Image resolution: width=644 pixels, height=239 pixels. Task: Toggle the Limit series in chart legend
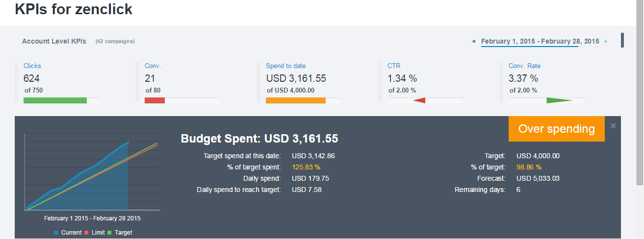94,233
